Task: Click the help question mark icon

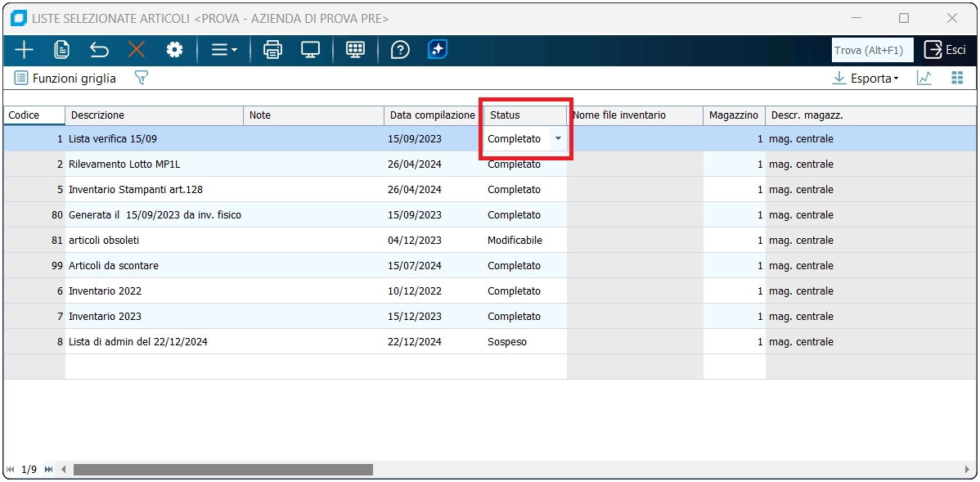Action: pos(400,50)
